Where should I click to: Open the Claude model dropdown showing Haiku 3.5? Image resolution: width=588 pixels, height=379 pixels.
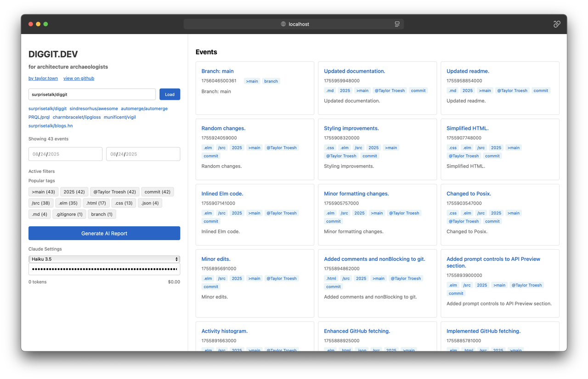104,259
